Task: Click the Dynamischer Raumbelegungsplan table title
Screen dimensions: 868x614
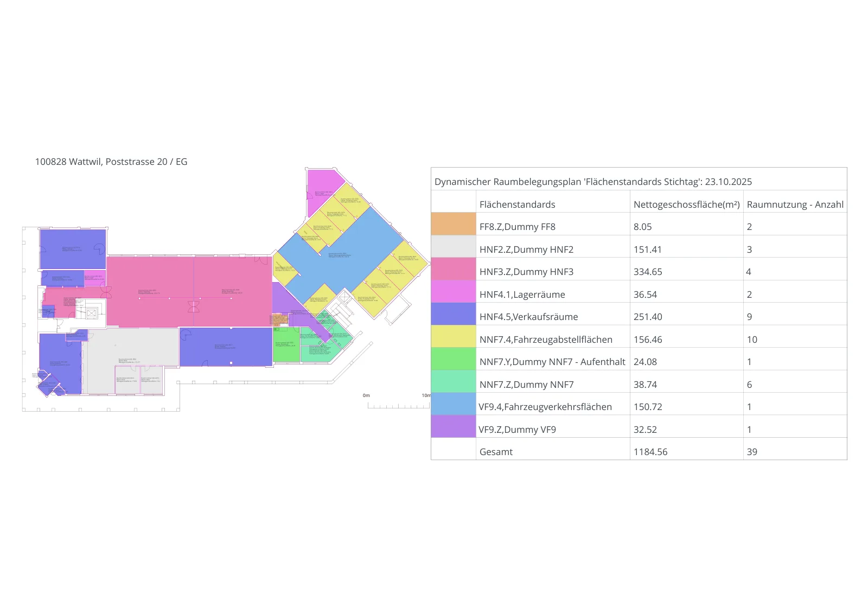Action: pyautogui.click(x=593, y=182)
